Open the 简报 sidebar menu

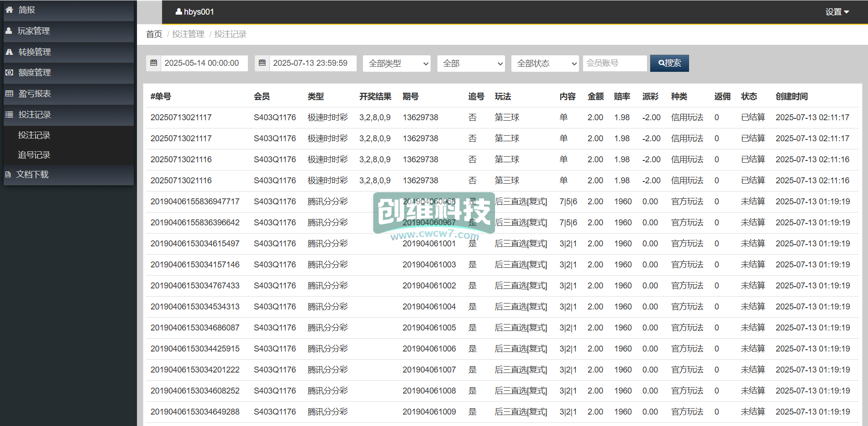click(68, 10)
